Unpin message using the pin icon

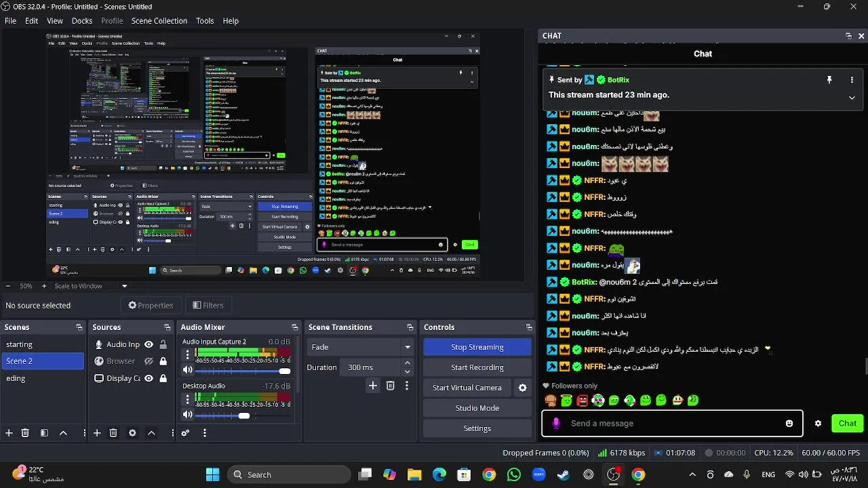pyautogui.click(x=829, y=80)
